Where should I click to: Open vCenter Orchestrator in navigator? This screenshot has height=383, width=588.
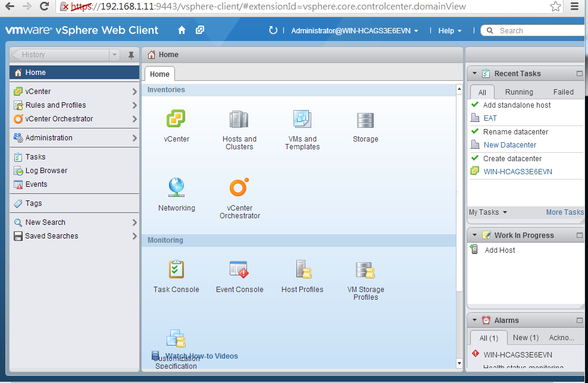pyautogui.click(x=74, y=119)
